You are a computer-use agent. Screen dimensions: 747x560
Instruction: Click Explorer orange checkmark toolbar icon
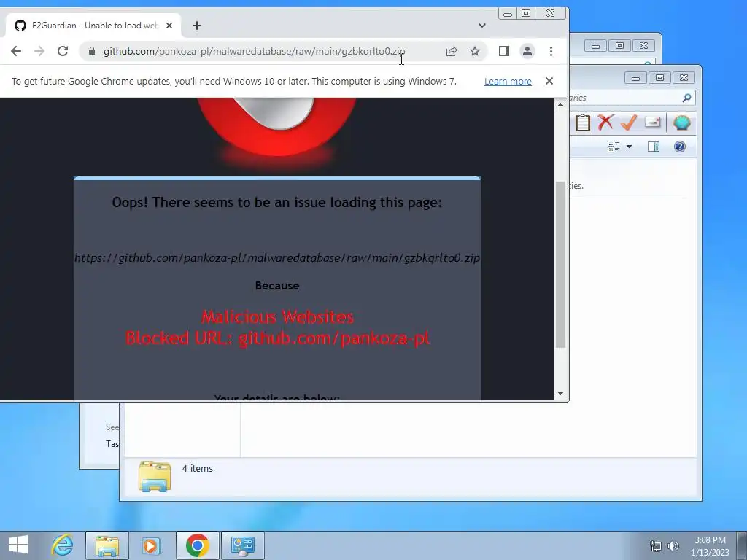629,122
